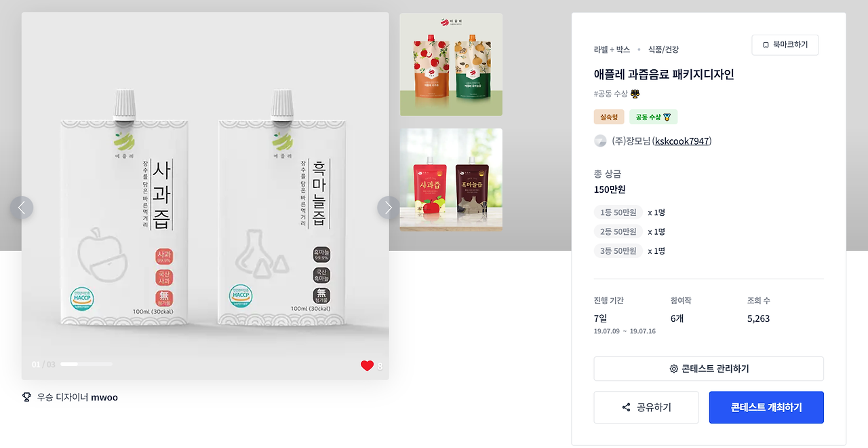The image size is (868, 448).
Task: Click the scales icon beside #공동 수상
Action: click(x=635, y=94)
